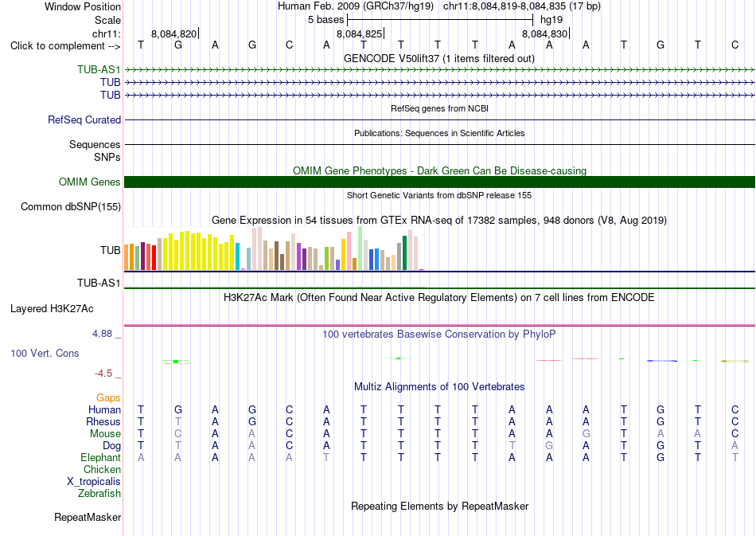
Task: Select the Elephant species row label
Action: click(100, 457)
